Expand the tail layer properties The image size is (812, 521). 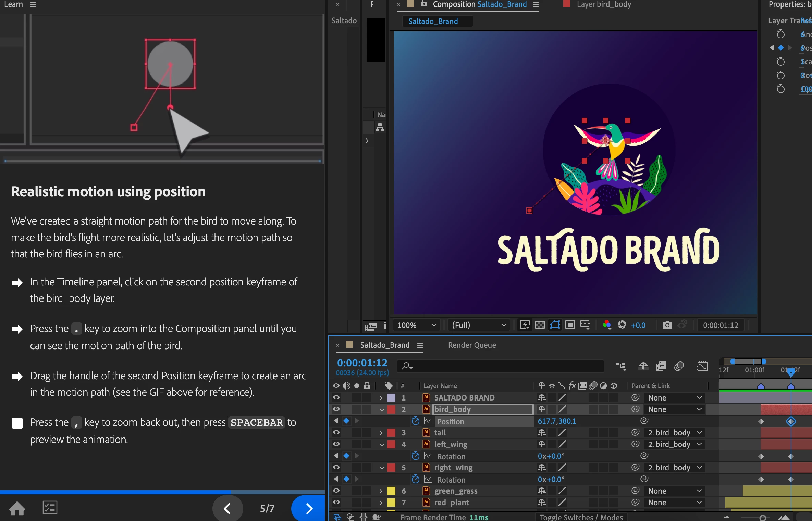pos(380,433)
